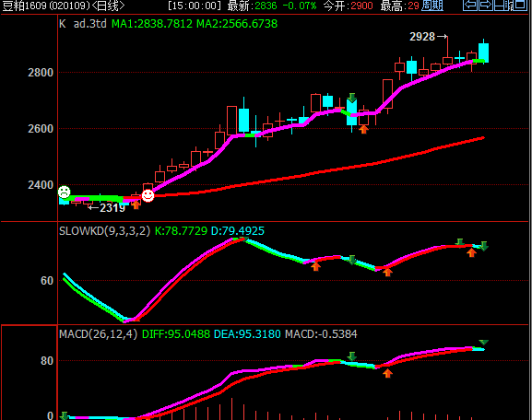Click the green down arrow above the cyan candle near 2700

tap(352, 98)
